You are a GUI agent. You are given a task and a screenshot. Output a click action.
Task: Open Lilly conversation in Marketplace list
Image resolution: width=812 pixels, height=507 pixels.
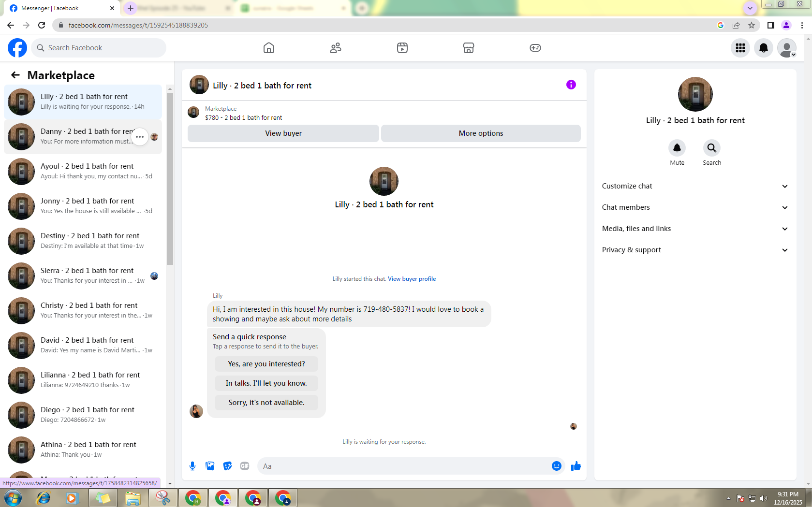click(83, 102)
